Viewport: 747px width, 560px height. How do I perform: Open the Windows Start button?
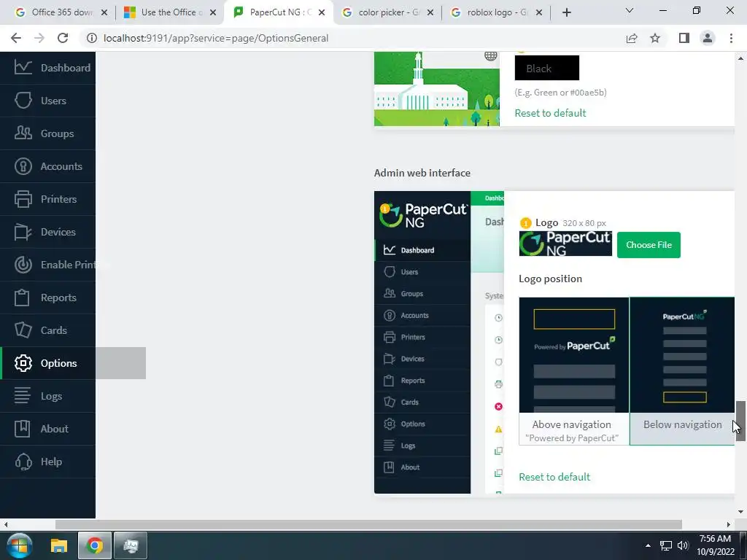pos(19,545)
